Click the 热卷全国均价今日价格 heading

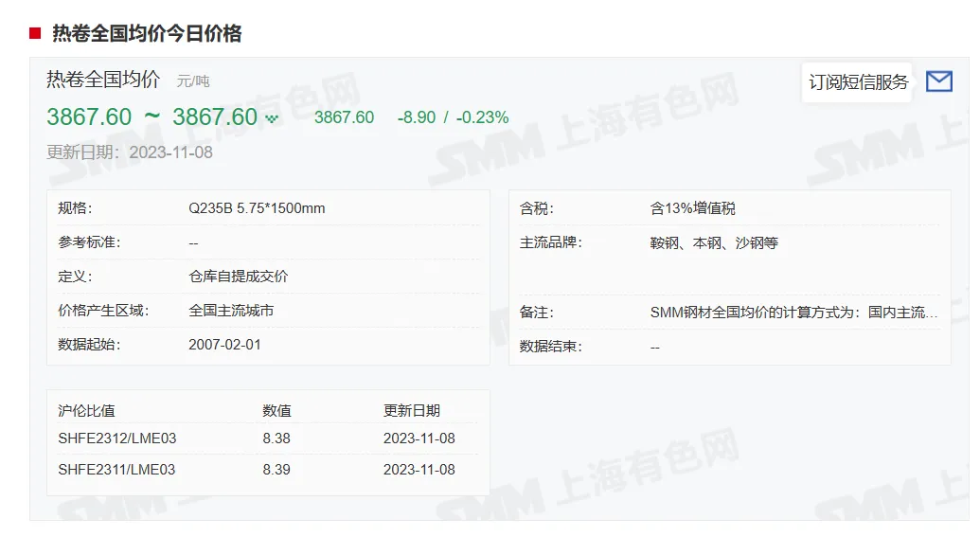(x=147, y=34)
